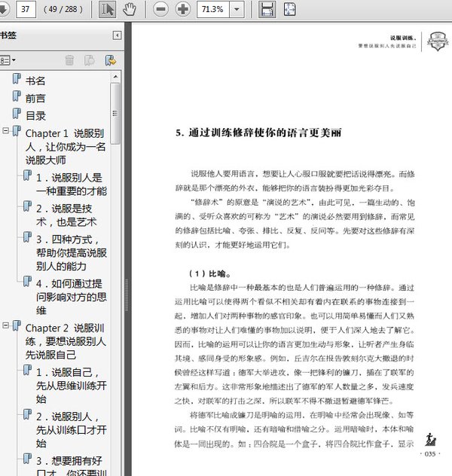
Task: Click the panel splitter grip handle
Action: [127, 294]
